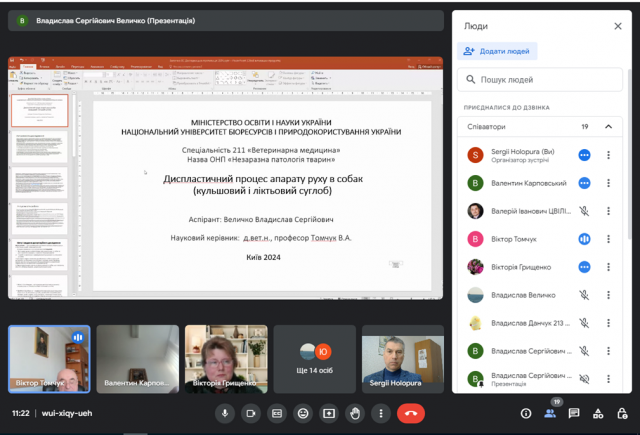Image resolution: width=640 pixels, height=435 pixels.
Task: Open options menu for Вікторія Грищенко
Action: pyautogui.click(x=608, y=267)
